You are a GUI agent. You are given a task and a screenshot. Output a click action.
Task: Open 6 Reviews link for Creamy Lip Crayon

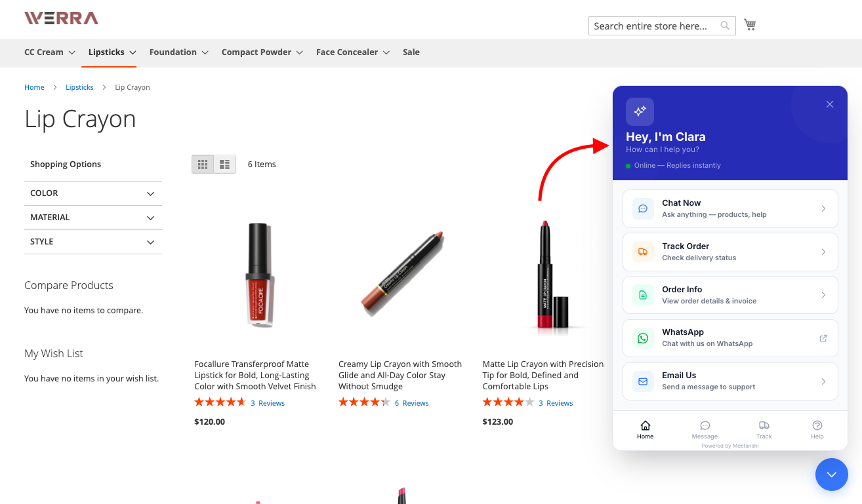(x=412, y=403)
